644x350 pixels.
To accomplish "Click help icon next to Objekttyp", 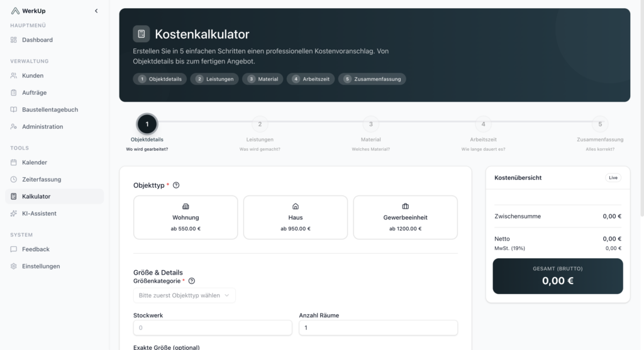I will tap(176, 185).
